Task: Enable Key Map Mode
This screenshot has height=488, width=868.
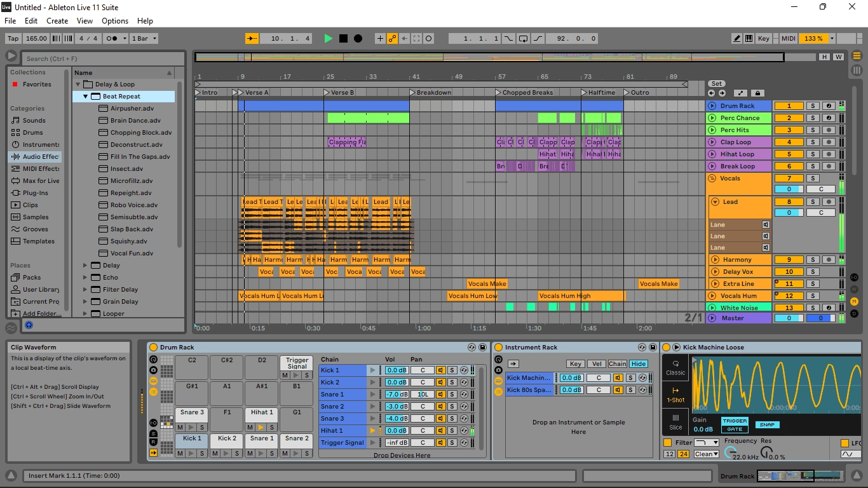Action: [763, 39]
